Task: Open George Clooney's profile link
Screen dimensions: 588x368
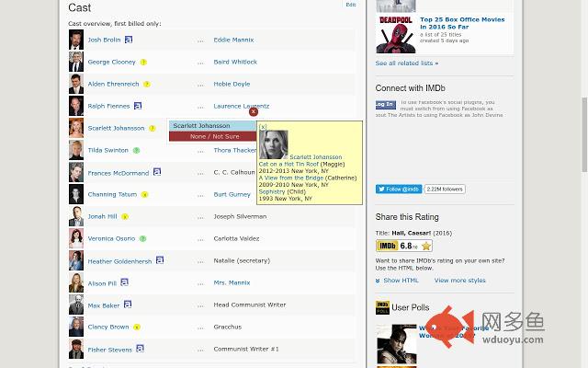Action: pos(111,62)
